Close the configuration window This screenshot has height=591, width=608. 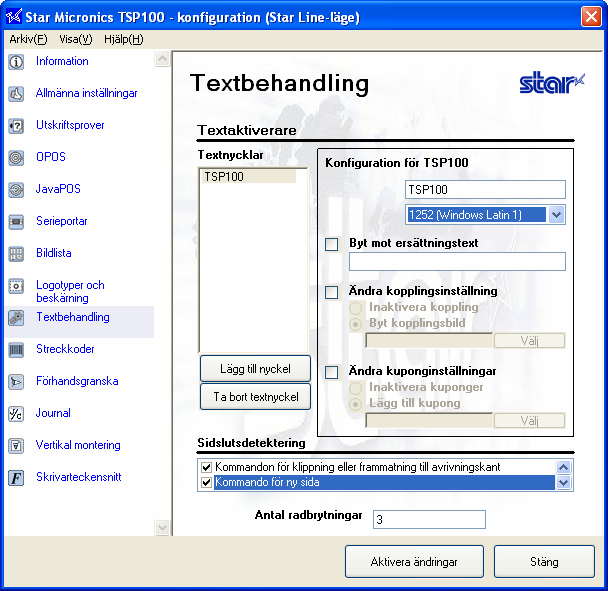(x=591, y=17)
